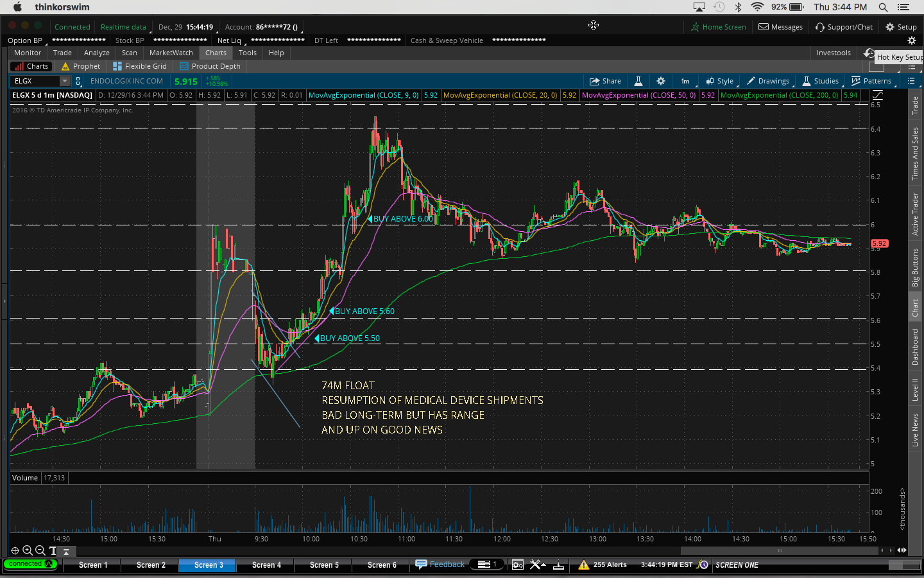Open the Studies menu
The height and width of the screenshot is (578, 924).
coord(821,81)
